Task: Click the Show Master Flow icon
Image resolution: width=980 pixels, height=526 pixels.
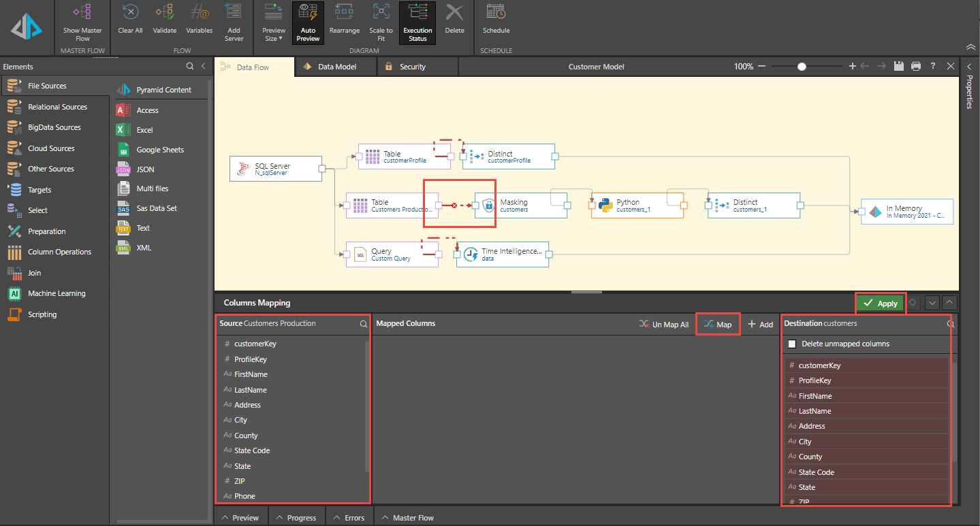Action: click(x=82, y=12)
